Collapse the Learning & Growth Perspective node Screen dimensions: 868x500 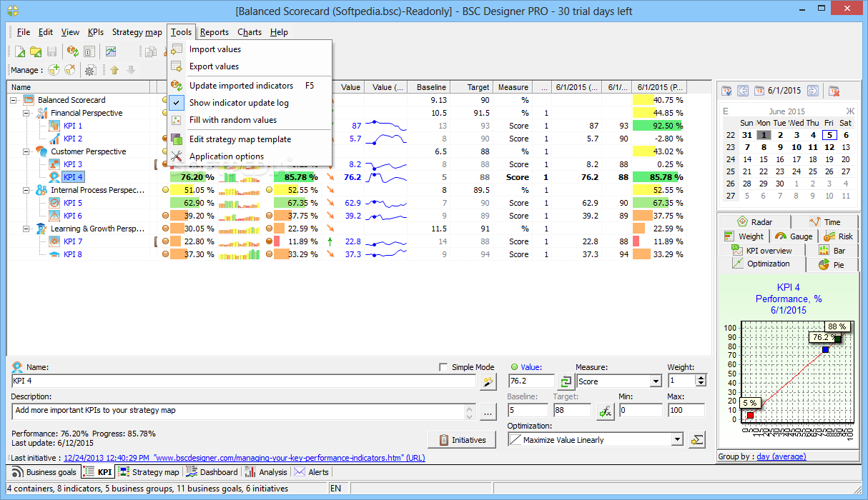point(26,229)
